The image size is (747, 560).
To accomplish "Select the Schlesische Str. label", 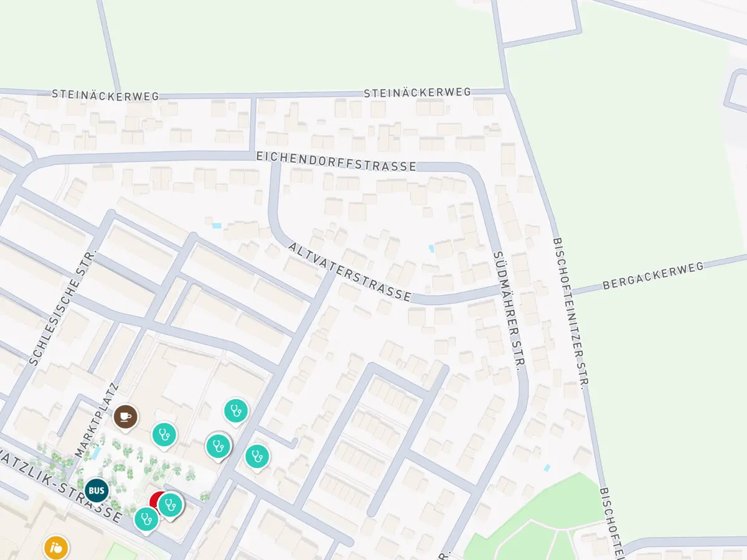I will pos(64,307).
